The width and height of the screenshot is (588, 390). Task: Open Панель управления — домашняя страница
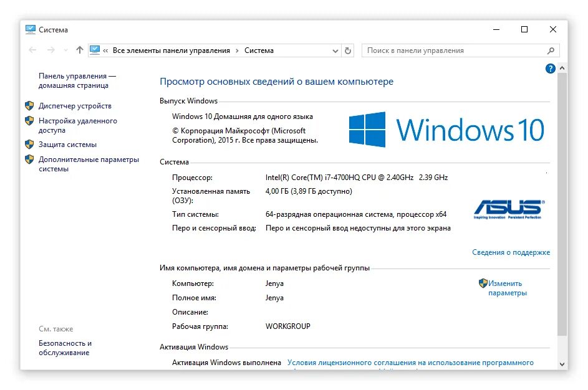77,80
